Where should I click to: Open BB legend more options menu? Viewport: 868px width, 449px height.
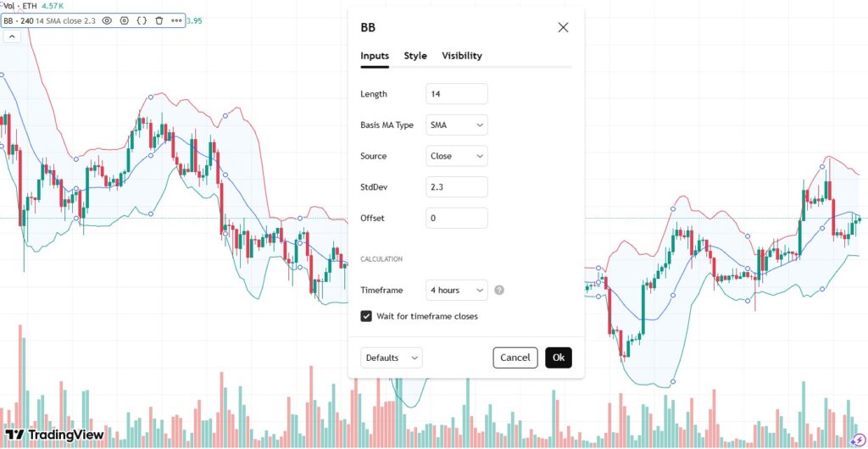175,19
